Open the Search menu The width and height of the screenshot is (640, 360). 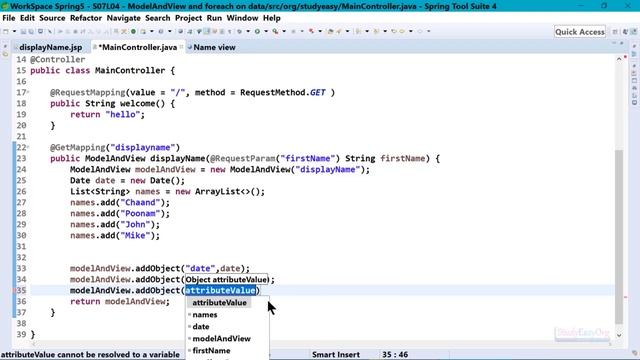[x=158, y=18]
